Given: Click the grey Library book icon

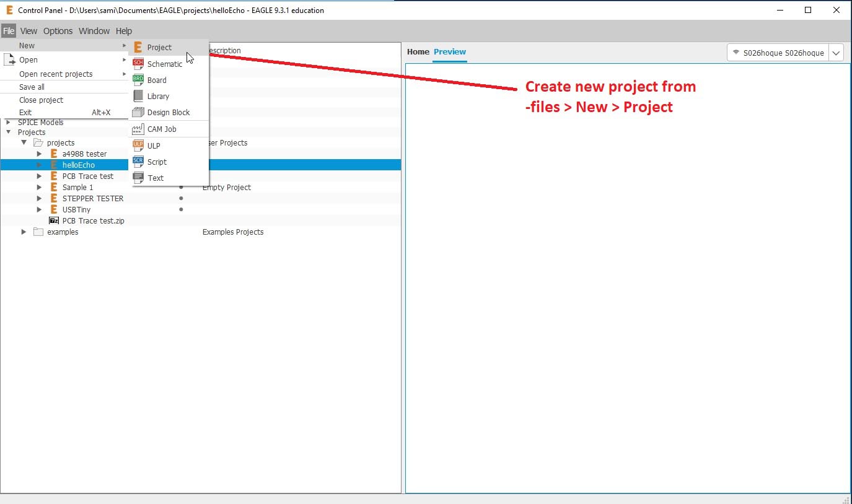Looking at the screenshot, I should pos(138,96).
